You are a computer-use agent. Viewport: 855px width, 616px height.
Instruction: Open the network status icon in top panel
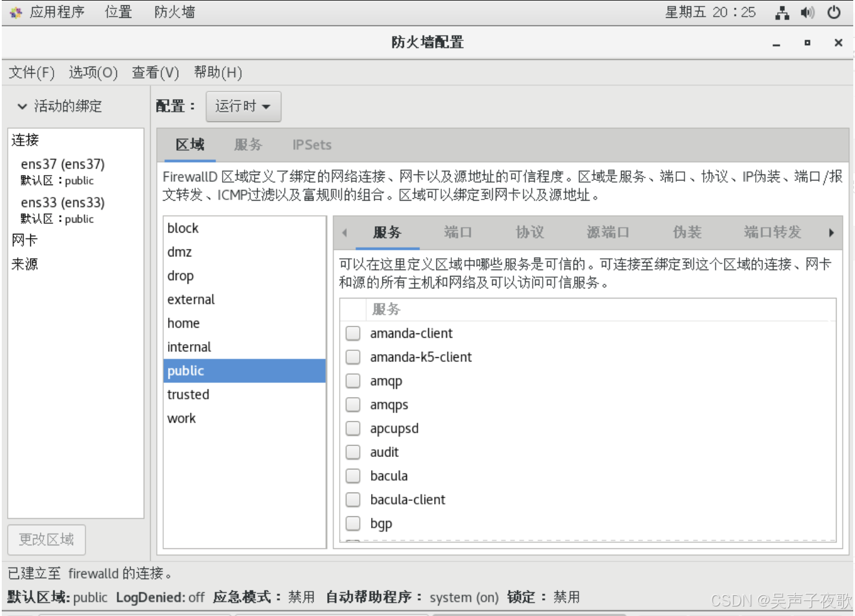pos(782,12)
